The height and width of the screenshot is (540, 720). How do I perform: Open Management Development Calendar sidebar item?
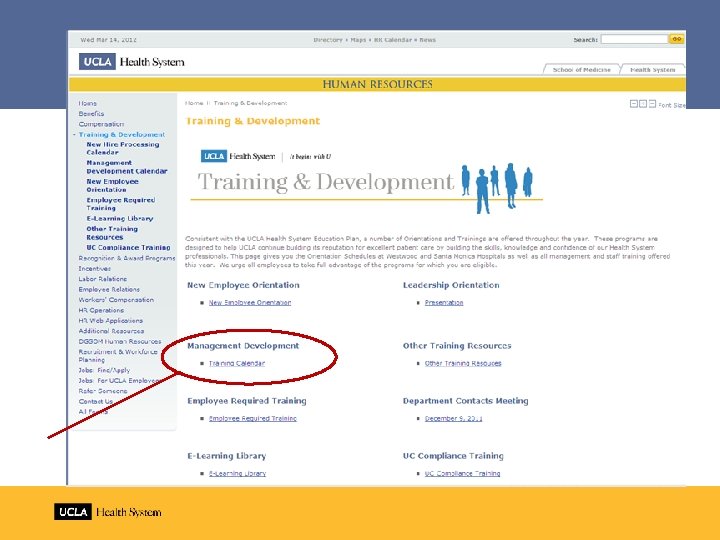pyautogui.click(x=127, y=167)
